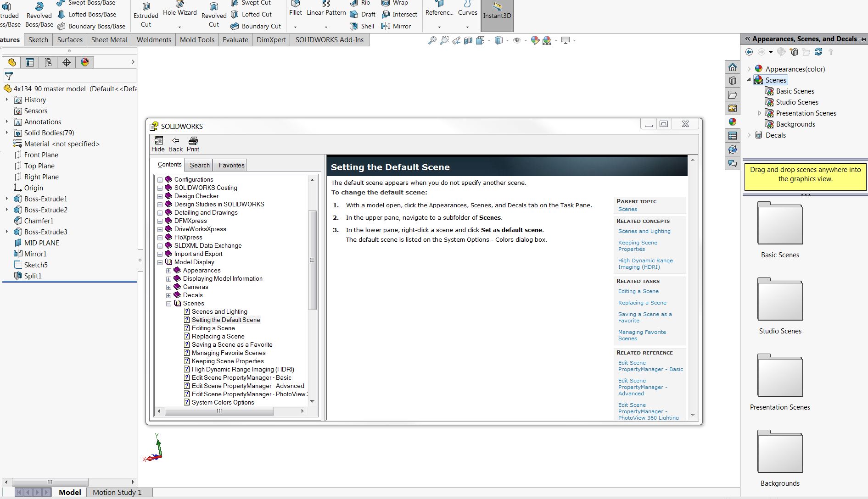
Task: Click the Hole Wizard tool icon
Action: pos(180,5)
